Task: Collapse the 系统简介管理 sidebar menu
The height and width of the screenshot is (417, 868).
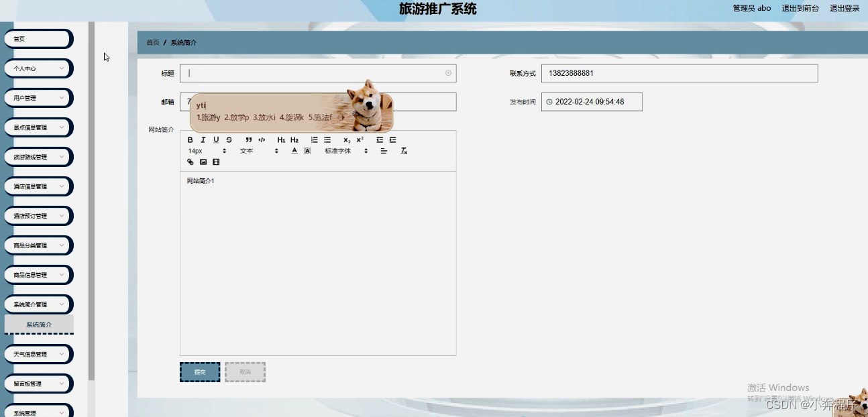Action: tap(38, 304)
